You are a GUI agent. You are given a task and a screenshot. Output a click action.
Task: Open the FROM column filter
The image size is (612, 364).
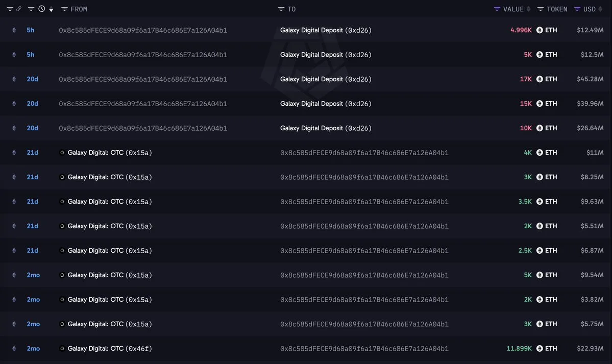64,9
